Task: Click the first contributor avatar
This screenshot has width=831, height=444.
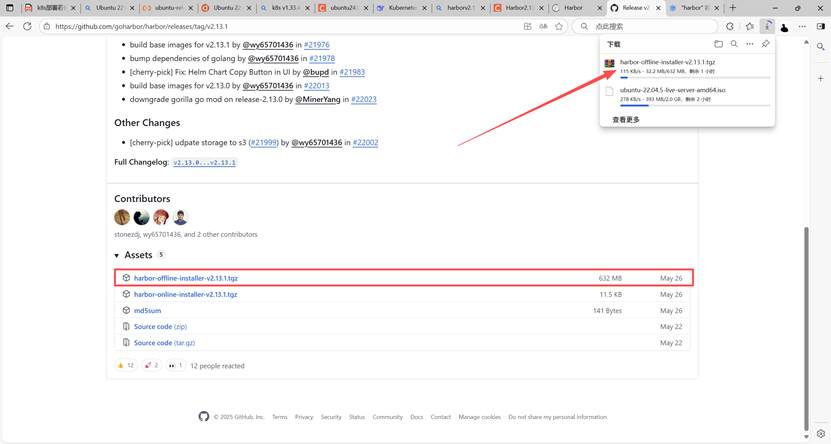Action: point(122,217)
